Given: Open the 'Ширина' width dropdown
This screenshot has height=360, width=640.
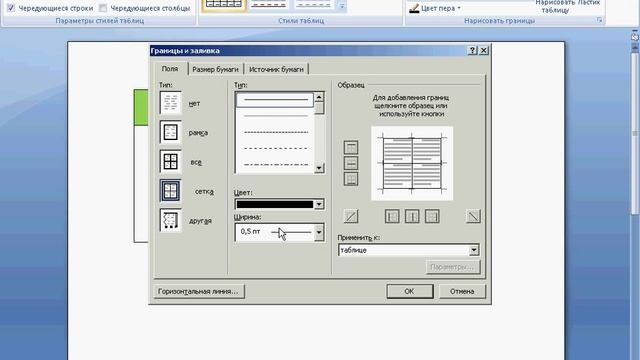Looking at the screenshot, I should [x=319, y=232].
